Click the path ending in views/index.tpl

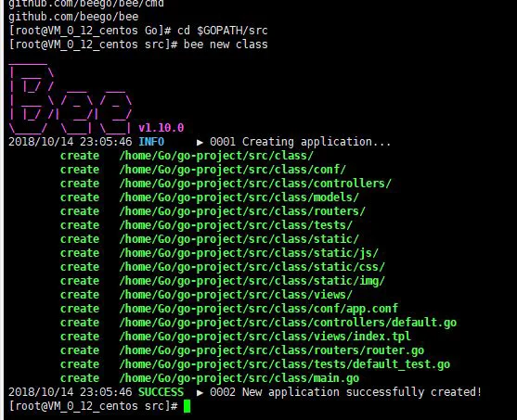[x=265, y=337]
